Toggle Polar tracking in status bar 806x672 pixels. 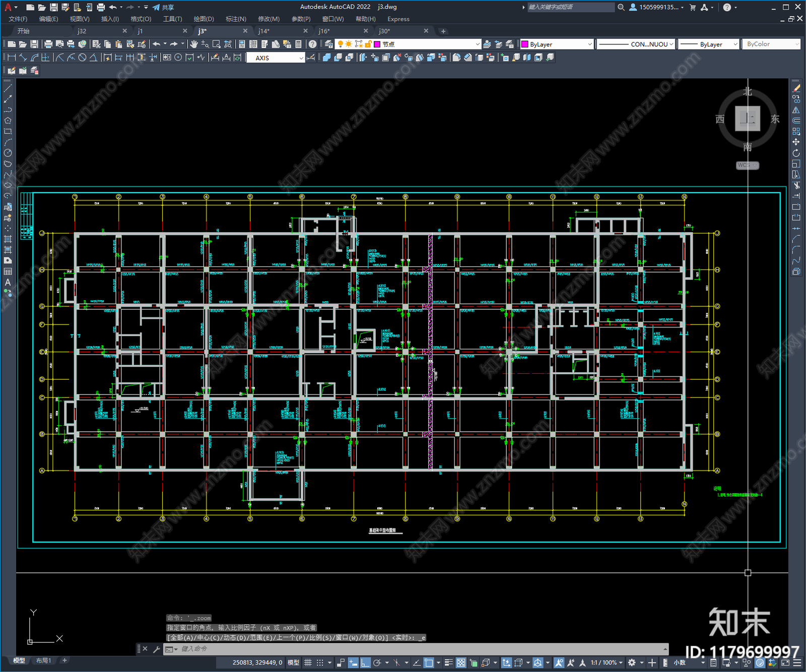[x=377, y=662]
